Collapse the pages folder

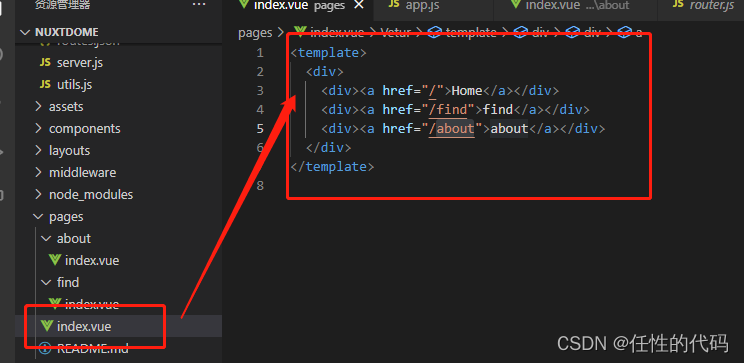(x=38, y=216)
